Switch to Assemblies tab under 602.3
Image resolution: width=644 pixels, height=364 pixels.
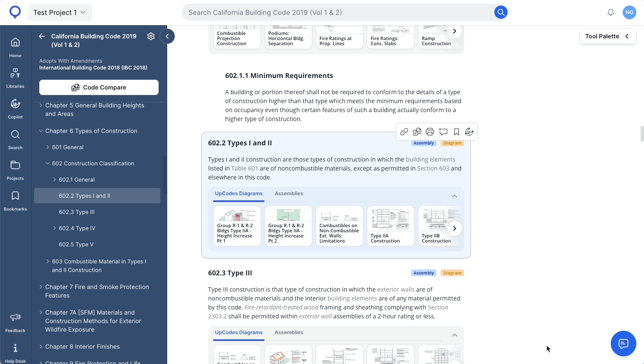289,332
